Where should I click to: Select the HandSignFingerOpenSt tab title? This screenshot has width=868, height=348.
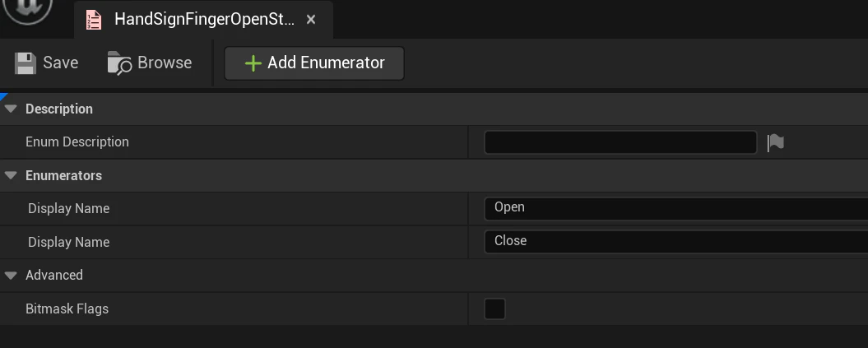click(205, 20)
